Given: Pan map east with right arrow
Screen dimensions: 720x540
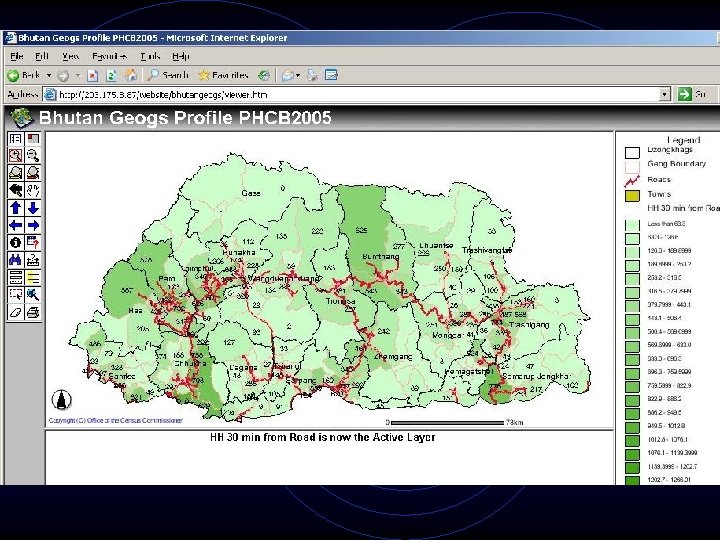Looking at the screenshot, I should click(33, 225).
